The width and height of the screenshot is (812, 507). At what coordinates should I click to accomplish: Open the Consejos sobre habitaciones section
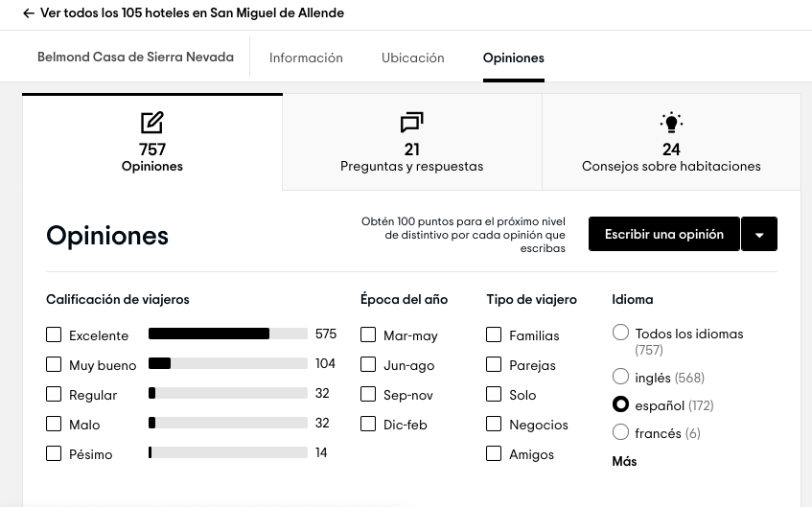671,166
